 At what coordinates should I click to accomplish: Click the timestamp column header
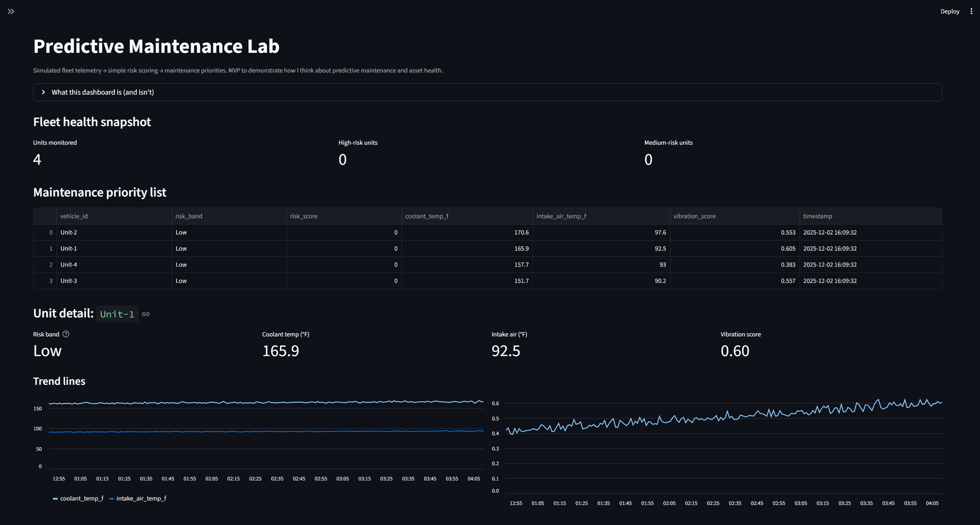[818, 216]
